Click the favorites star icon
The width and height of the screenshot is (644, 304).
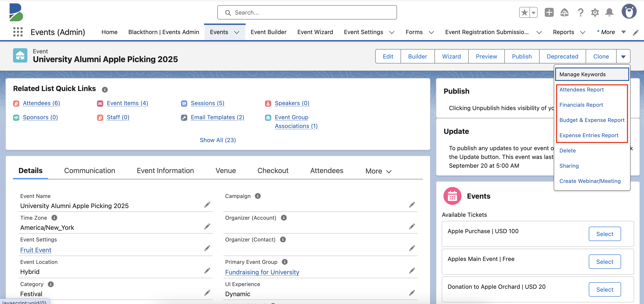click(524, 12)
